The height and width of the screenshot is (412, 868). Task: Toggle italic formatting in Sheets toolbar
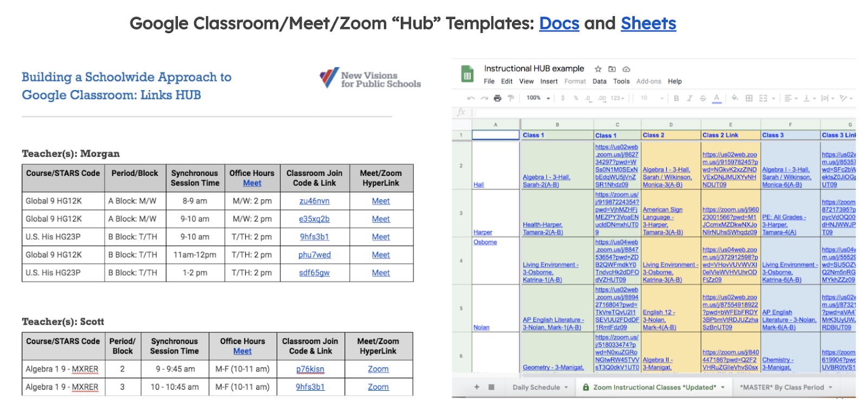[690, 98]
